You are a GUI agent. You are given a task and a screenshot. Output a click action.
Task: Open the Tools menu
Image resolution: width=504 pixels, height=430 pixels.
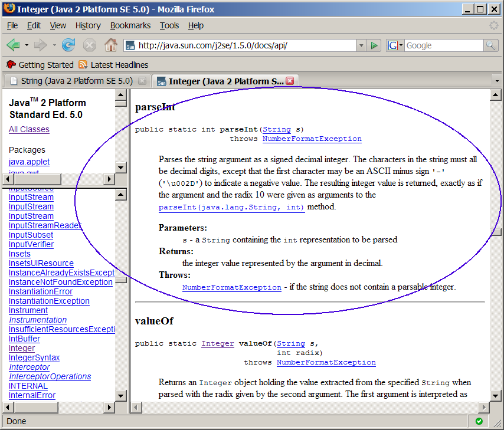169,25
